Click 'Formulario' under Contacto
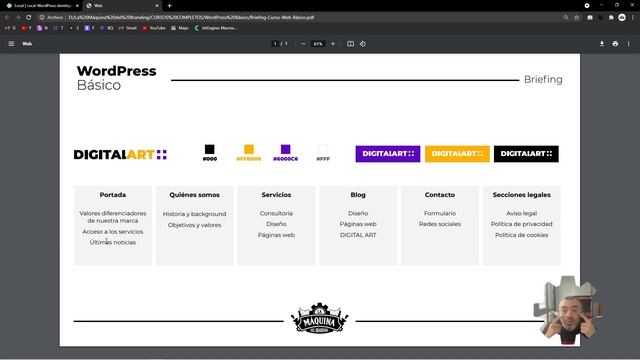Viewport: 640px width, 360px height. 440,213
